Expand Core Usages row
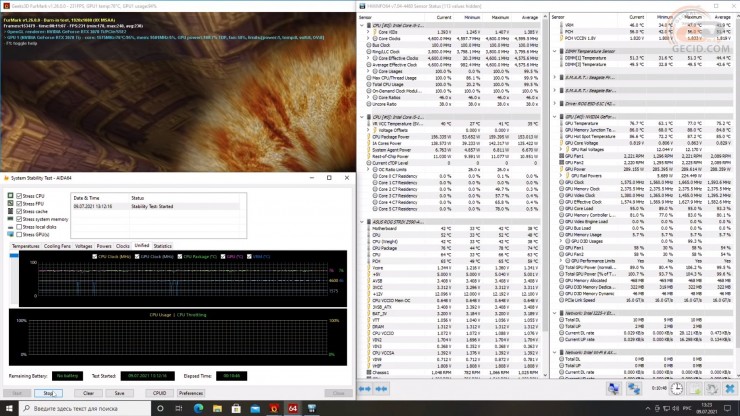Viewport: 740px width, 416px height. point(368,71)
